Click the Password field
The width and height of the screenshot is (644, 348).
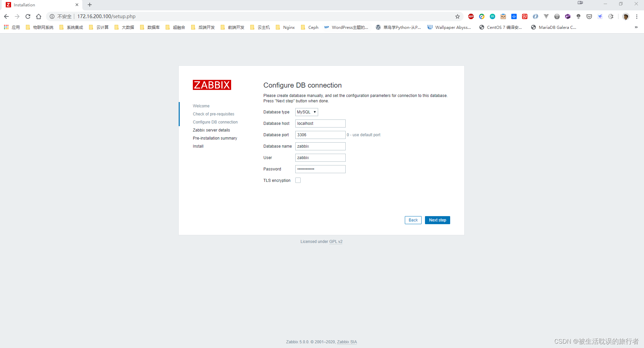320,169
